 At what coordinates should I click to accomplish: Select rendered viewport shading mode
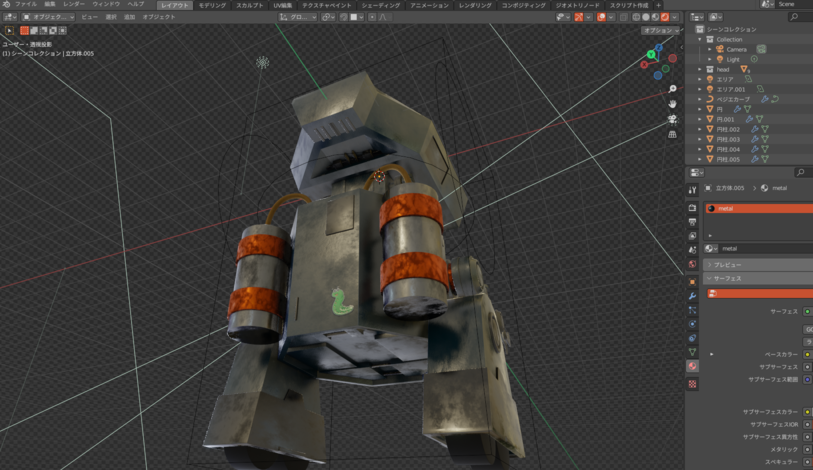(665, 17)
